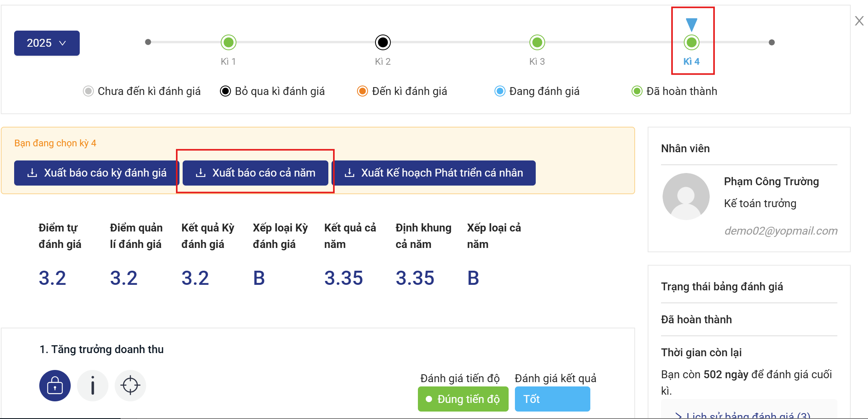
Task: Click the Đã hoàn thành legend indicator
Action: pos(637,91)
